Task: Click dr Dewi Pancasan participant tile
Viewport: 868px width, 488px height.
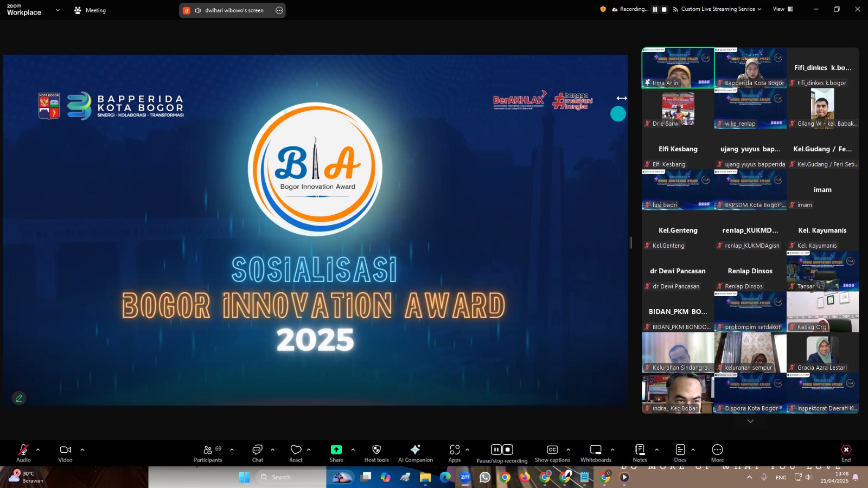Action: tap(678, 271)
